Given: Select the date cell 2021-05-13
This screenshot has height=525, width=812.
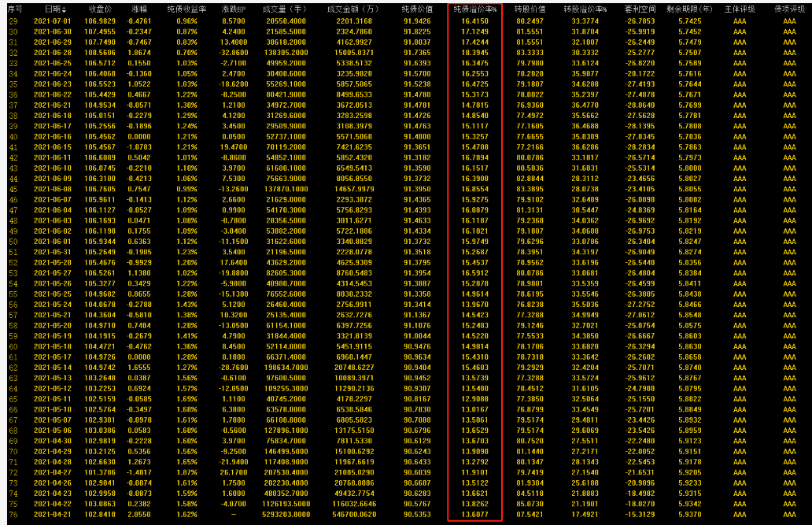Looking at the screenshot, I should point(53,378).
